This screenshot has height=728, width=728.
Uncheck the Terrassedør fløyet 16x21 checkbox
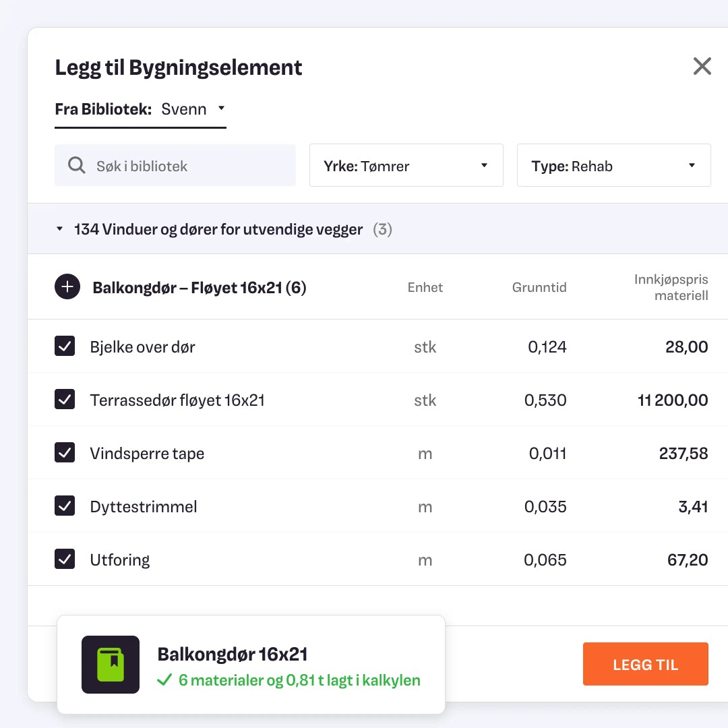(x=65, y=399)
